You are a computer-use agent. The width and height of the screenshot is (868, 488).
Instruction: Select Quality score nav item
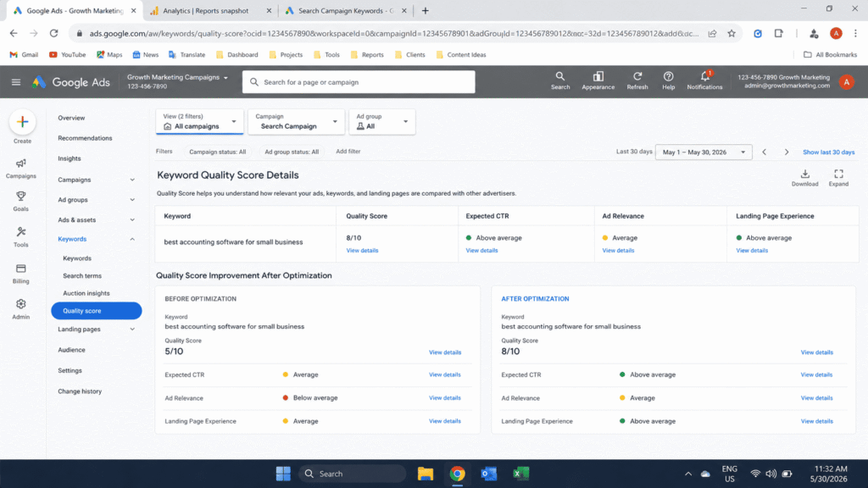tap(97, 311)
